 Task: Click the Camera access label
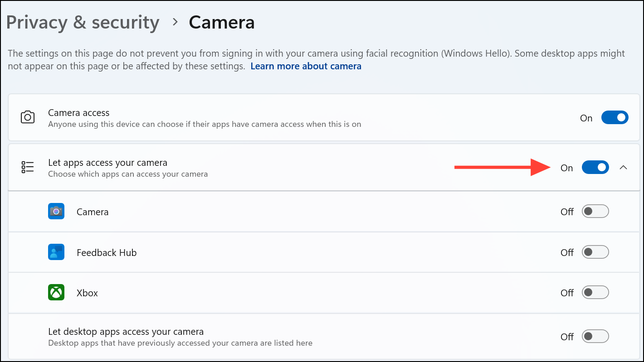(x=79, y=113)
